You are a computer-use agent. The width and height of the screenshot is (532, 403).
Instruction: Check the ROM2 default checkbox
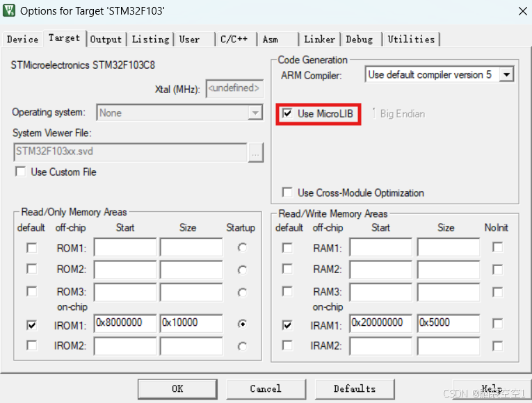click(x=31, y=269)
